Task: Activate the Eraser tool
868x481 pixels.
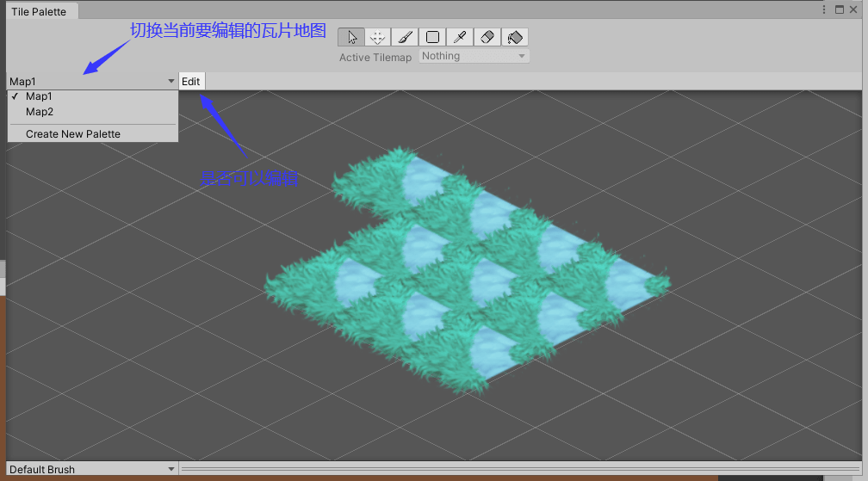Action: tap(487, 37)
